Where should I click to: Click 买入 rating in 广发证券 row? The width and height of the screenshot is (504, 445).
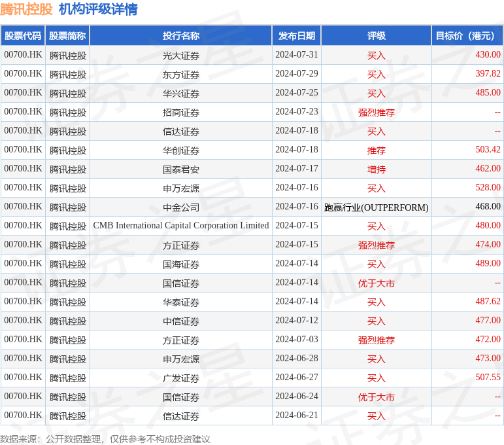[x=377, y=378]
